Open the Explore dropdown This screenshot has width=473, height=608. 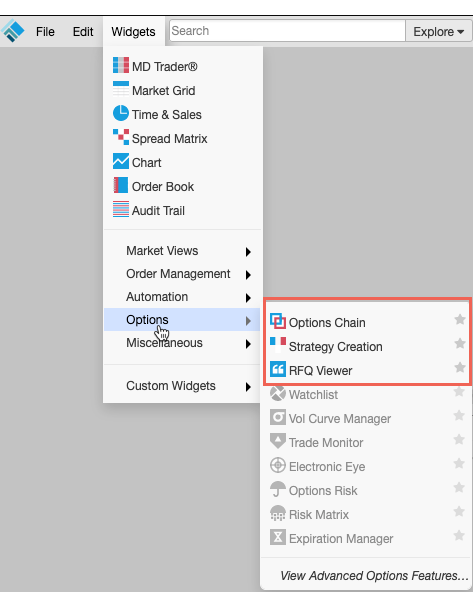coord(438,31)
